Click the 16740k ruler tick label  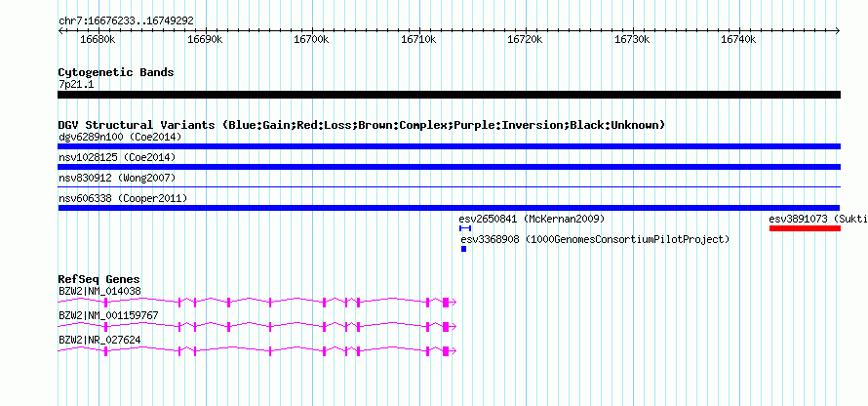[x=739, y=39]
